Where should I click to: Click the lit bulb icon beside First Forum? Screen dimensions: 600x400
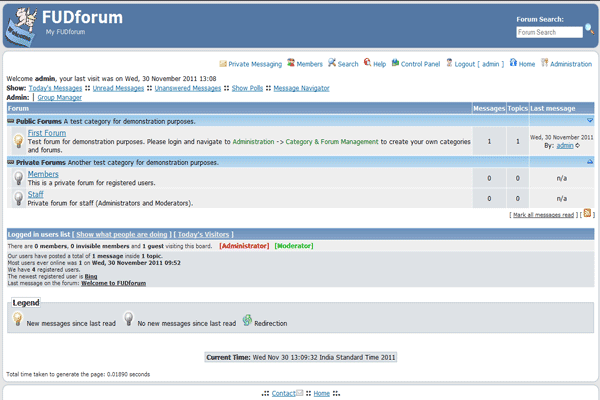tap(18, 141)
